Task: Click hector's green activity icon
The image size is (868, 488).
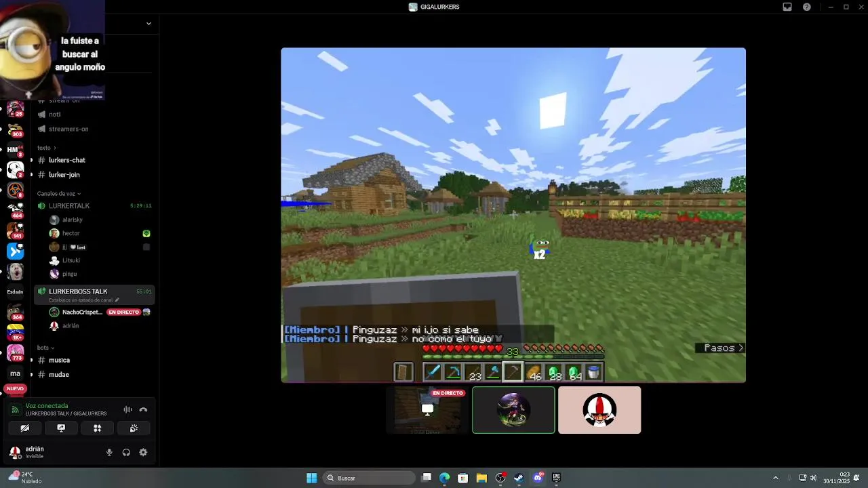Action: click(x=146, y=233)
